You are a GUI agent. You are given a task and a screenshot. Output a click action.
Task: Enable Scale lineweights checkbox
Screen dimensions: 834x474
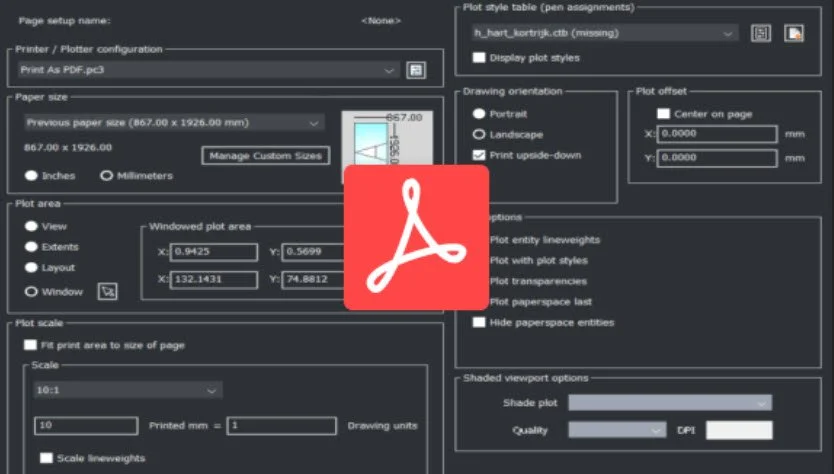point(46,458)
